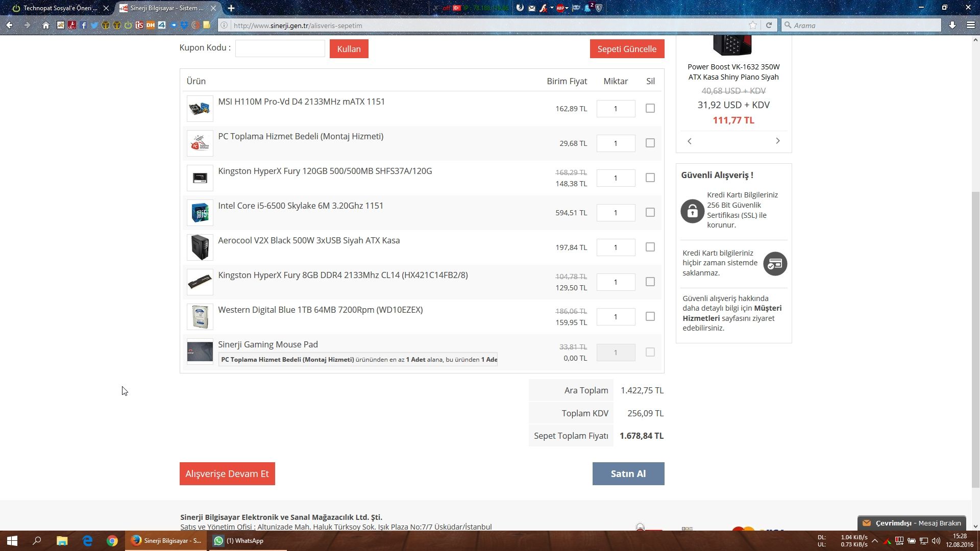980x551 pixels.
Task: Bookmark this page with the star
Action: click(753, 25)
